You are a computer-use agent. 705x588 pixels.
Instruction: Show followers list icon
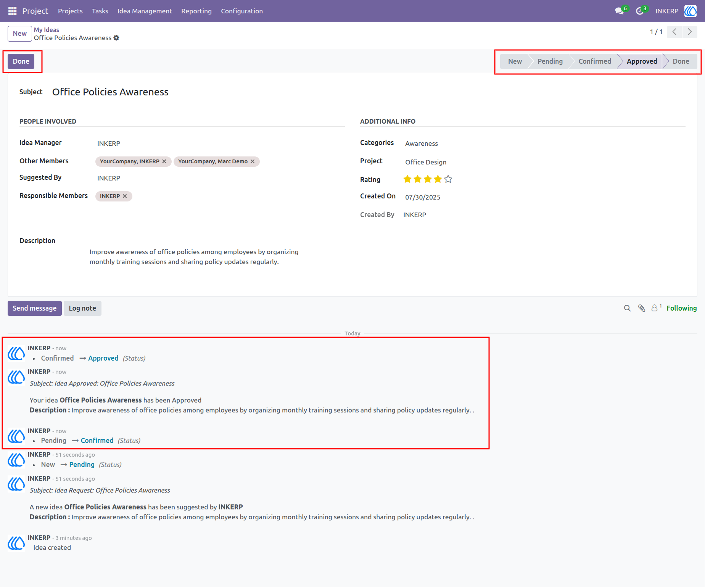tap(656, 308)
